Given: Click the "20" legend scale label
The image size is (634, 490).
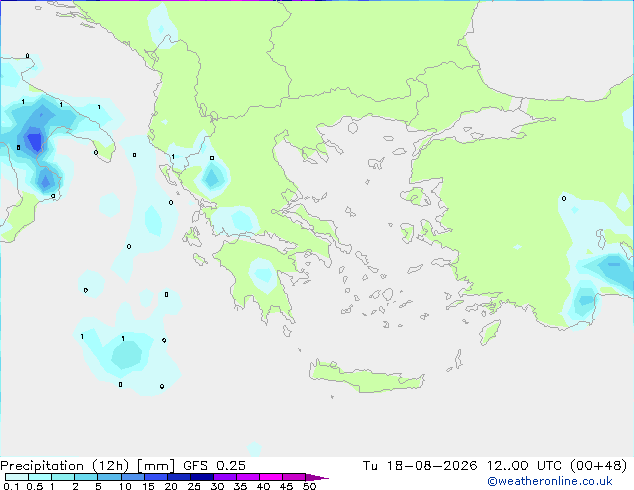Looking at the screenshot, I should [171, 486].
